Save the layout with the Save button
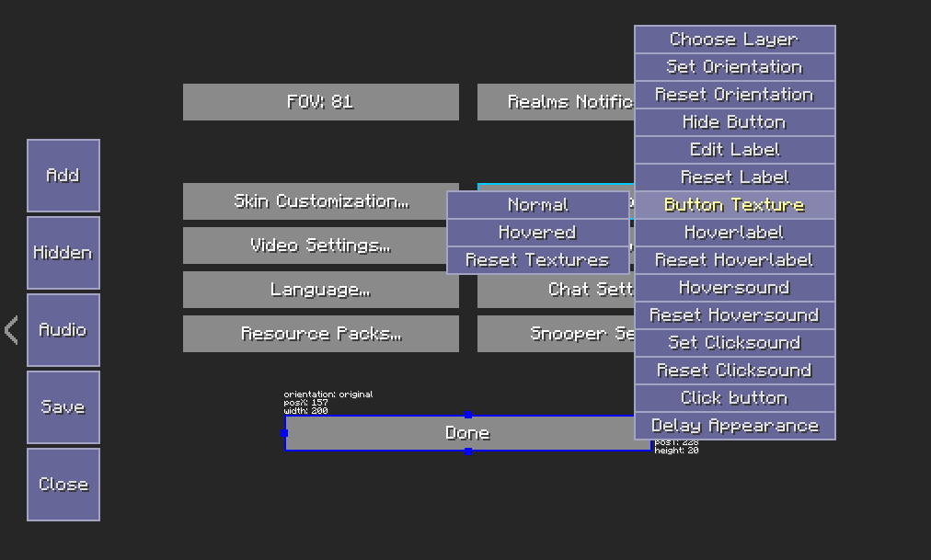Screen dimensions: 931x560 (63, 407)
